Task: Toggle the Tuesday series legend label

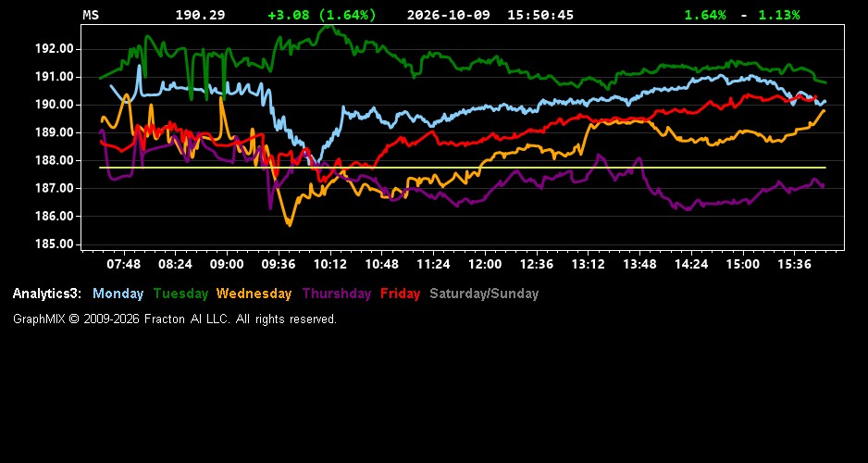Action: [x=181, y=294]
